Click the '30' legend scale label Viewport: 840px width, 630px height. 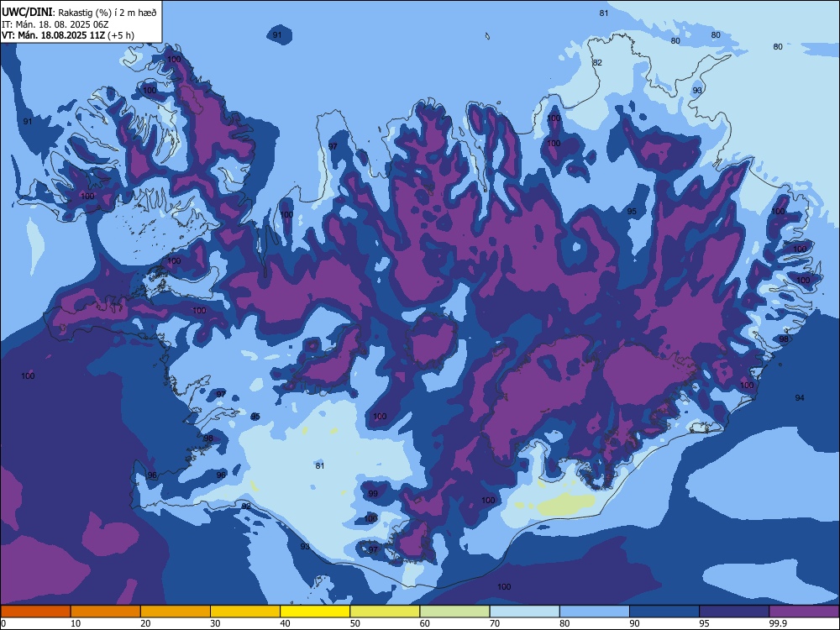coord(215,623)
